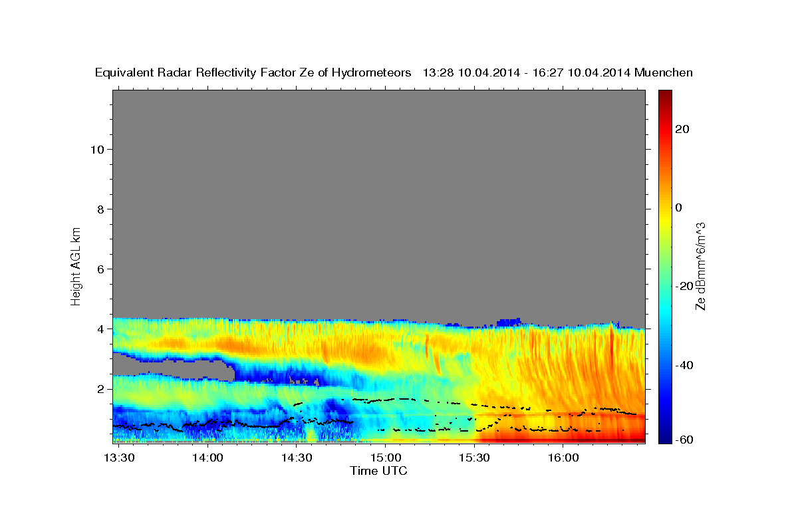Click the 15:30 time tick label

pos(474,458)
